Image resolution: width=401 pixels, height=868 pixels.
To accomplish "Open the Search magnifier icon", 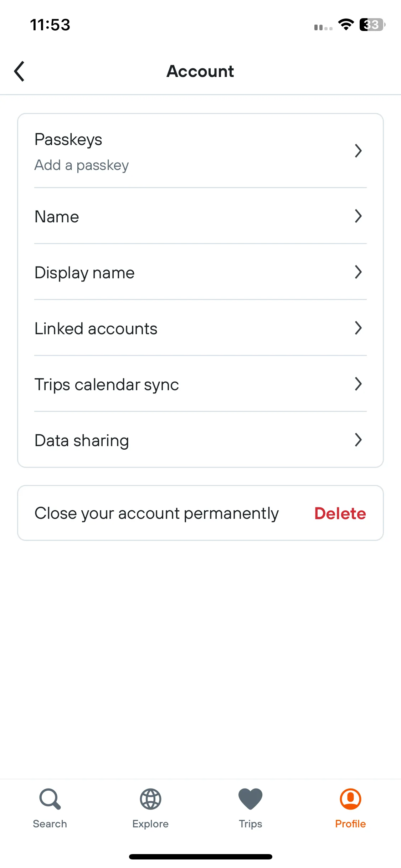I will click(x=50, y=799).
